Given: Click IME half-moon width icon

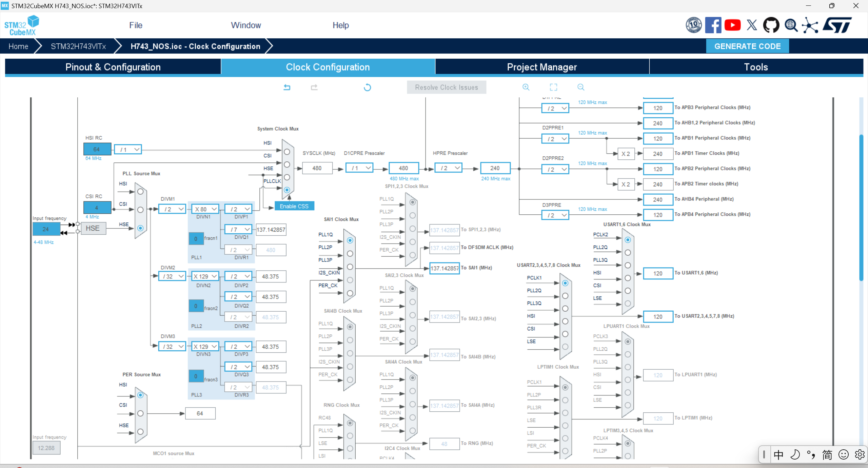Looking at the screenshot, I should click(795, 454).
